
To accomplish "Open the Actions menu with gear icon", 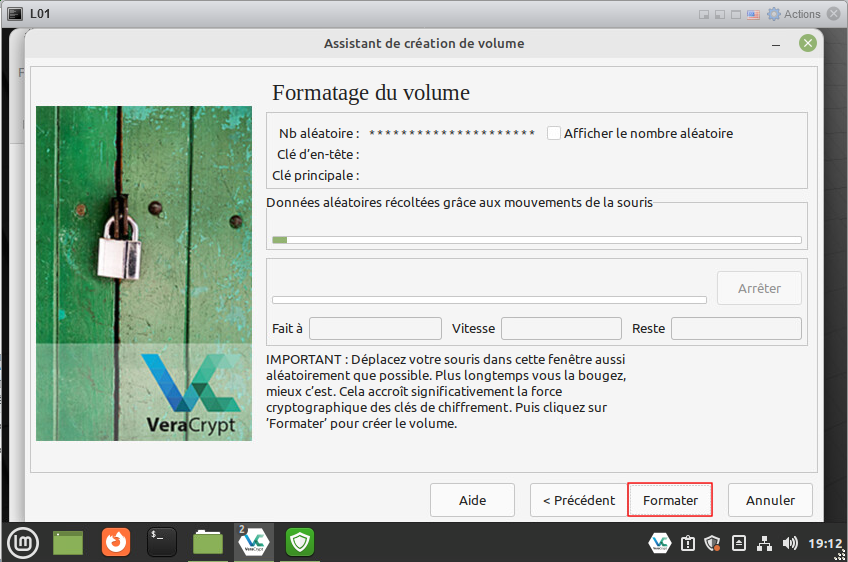I will point(794,14).
